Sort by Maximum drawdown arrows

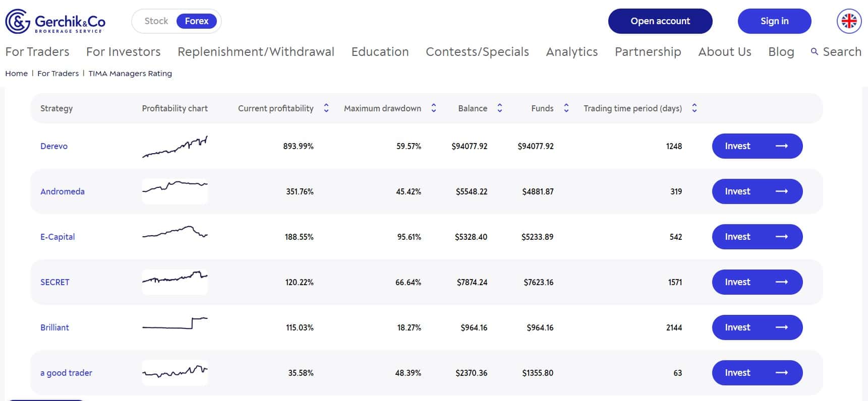tap(434, 108)
